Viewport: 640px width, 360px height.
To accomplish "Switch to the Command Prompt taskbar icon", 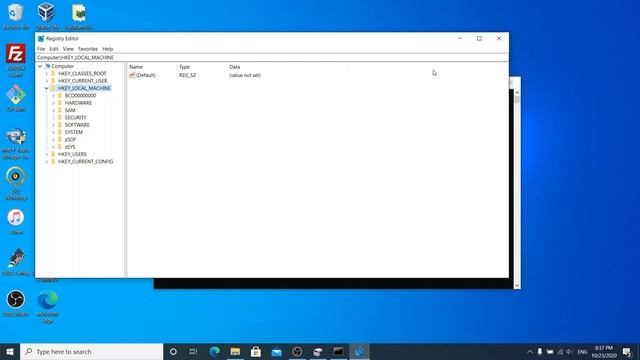I will click(x=338, y=351).
